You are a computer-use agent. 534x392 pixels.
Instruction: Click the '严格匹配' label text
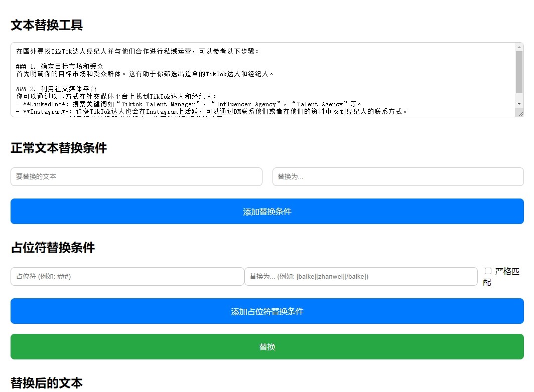point(501,276)
